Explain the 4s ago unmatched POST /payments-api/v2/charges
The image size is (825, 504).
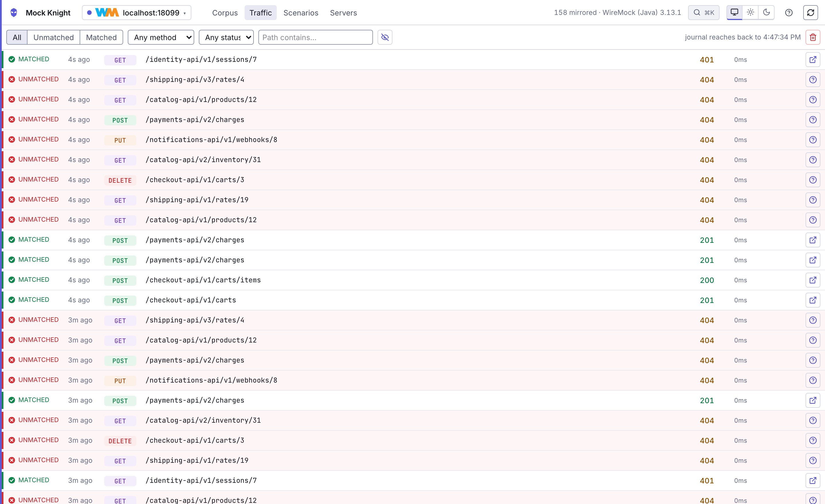point(813,120)
